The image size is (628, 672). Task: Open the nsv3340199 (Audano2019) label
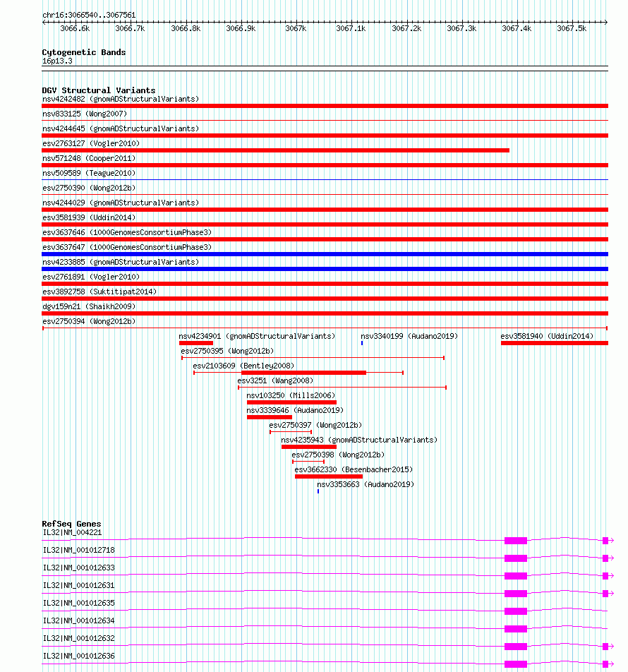pos(409,336)
